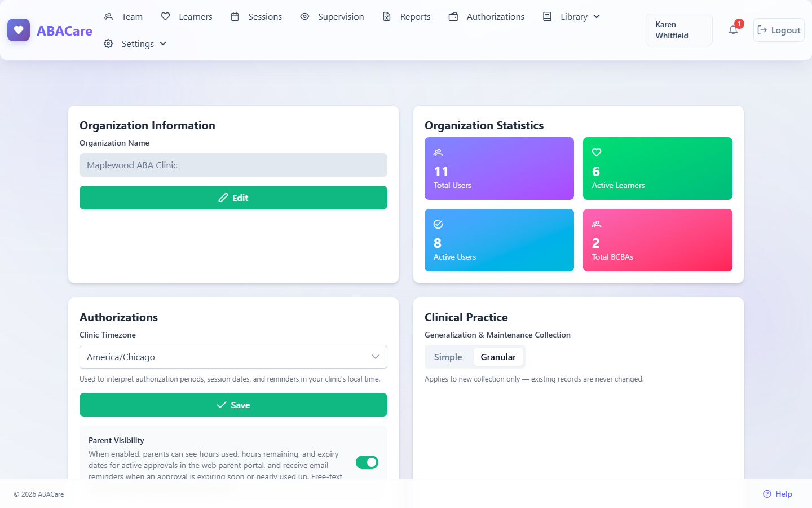The height and width of the screenshot is (508, 812).
Task: Click the Learners heart icon
Action: [x=165, y=16]
